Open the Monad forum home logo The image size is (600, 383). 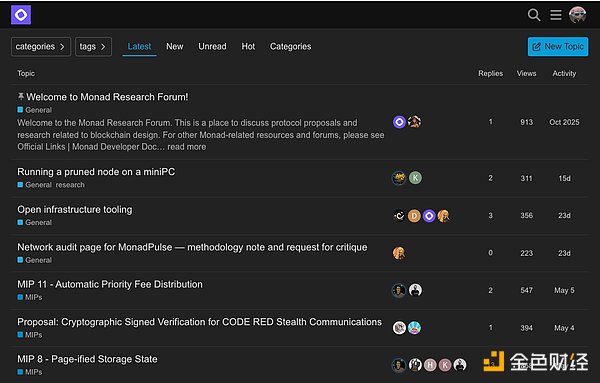click(21, 15)
